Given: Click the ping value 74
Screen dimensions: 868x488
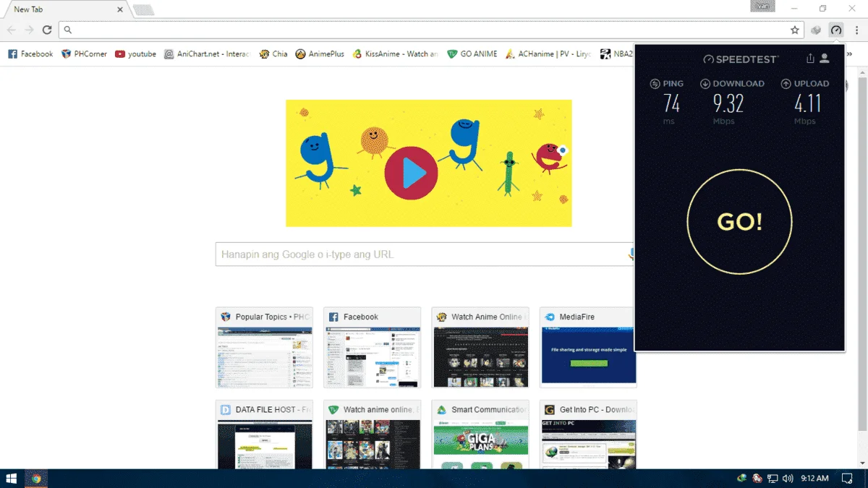Looking at the screenshot, I should 672,104.
